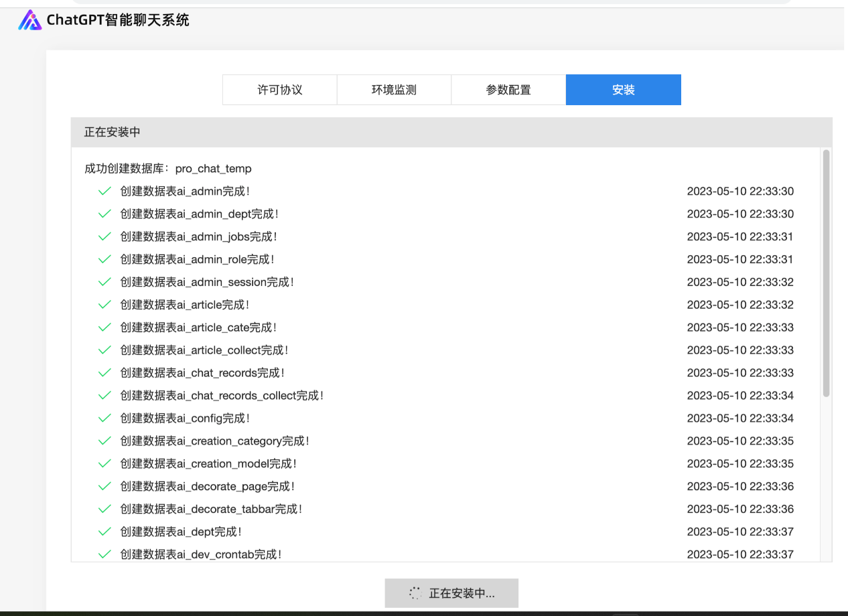This screenshot has height=616, width=848.
Task: Click the ai_creation_model timestamp 22:33:35
Action: [740, 463]
